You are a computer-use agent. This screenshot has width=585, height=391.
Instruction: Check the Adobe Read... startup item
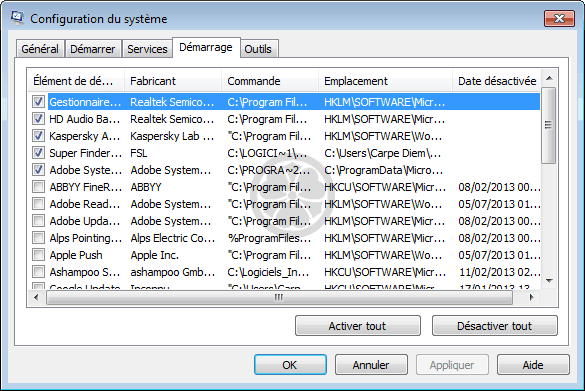38,204
